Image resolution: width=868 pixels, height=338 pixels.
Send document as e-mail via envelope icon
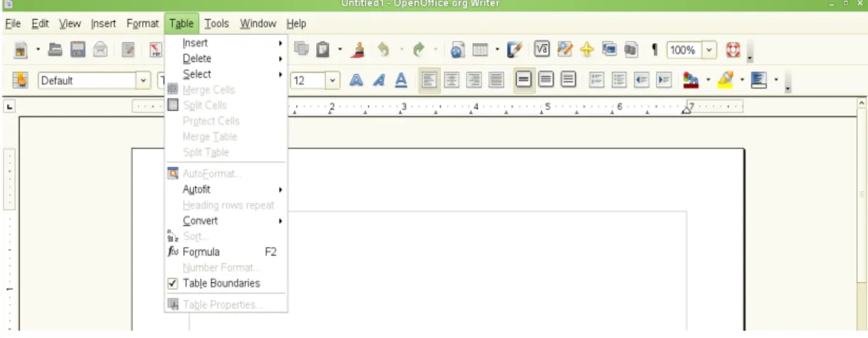point(100,50)
